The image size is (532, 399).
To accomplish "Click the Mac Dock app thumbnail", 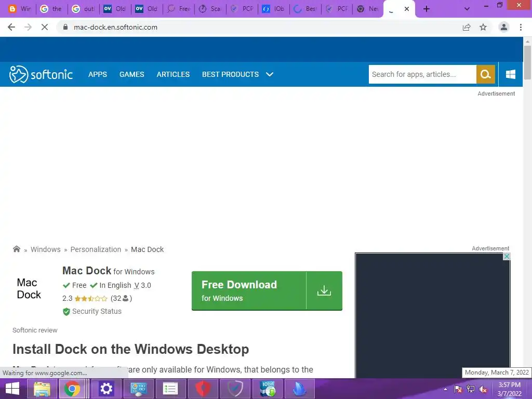I will pyautogui.click(x=29, y=289).
